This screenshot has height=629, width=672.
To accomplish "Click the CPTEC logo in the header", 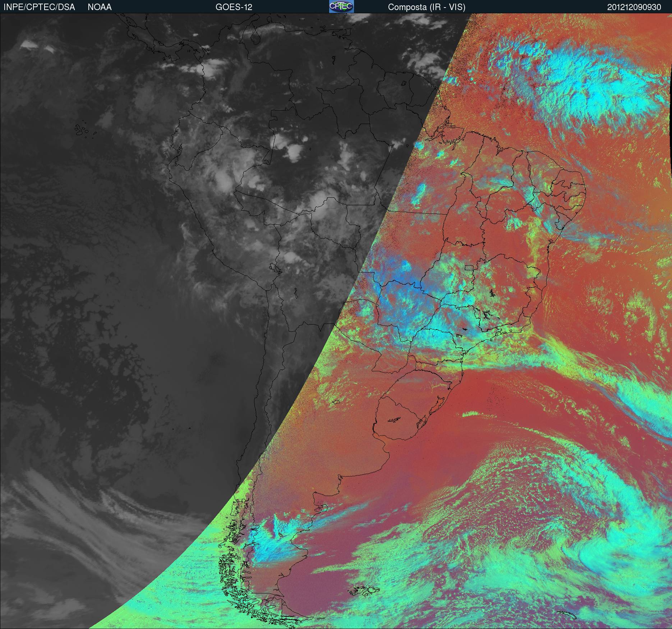I will tap(341, 6).
